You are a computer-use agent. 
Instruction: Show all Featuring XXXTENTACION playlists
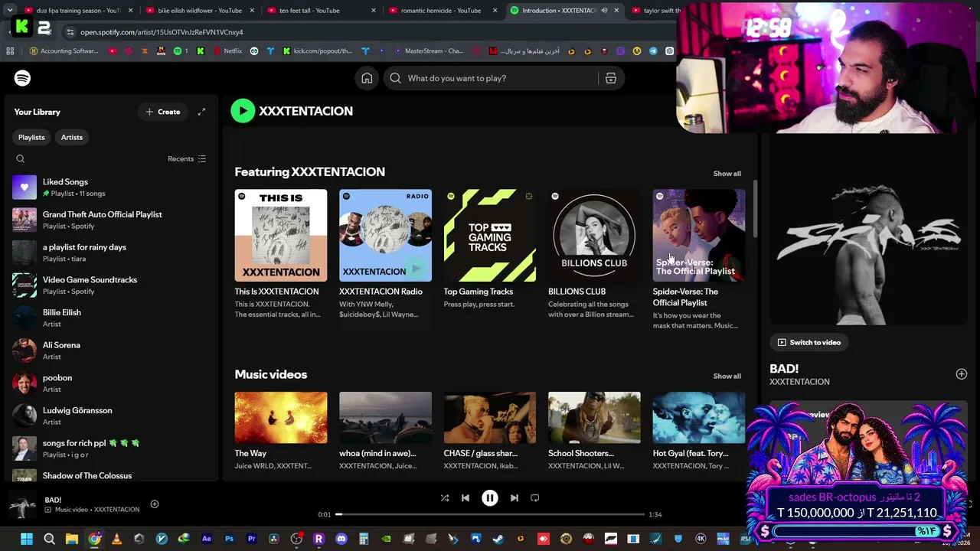tap(727, 174)
